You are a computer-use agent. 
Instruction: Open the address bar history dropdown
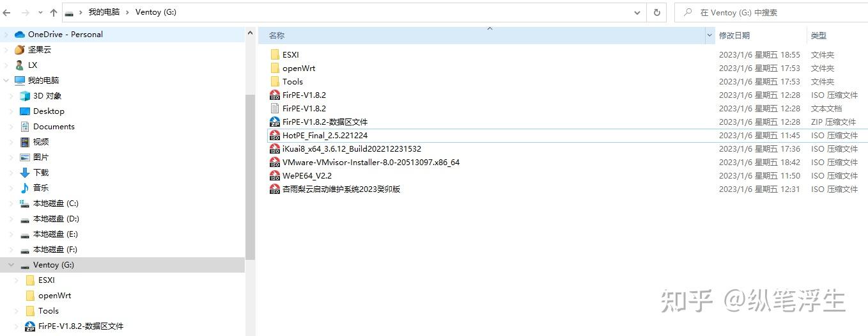[x=637, y=12]
